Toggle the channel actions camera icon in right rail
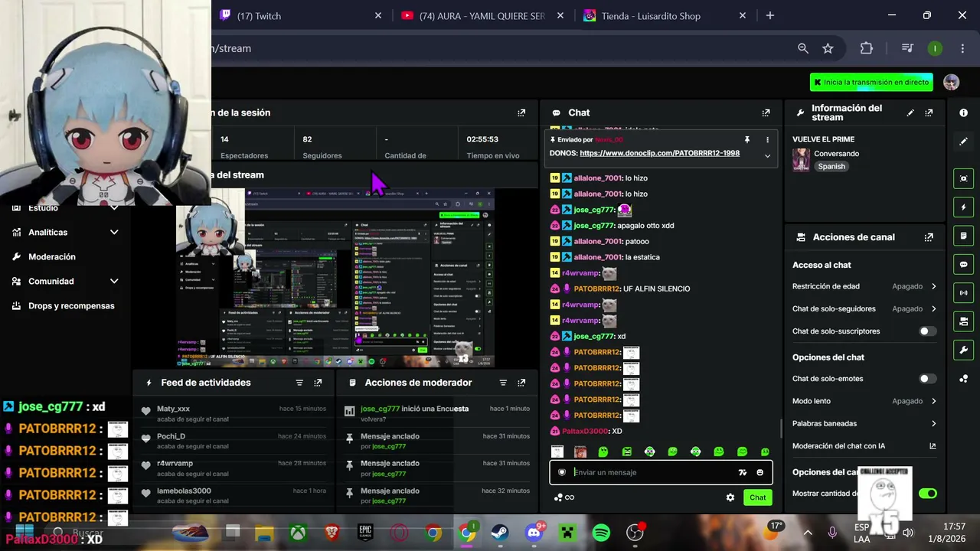The width and height of the screenshot is (980, 551). click(963, 321)
